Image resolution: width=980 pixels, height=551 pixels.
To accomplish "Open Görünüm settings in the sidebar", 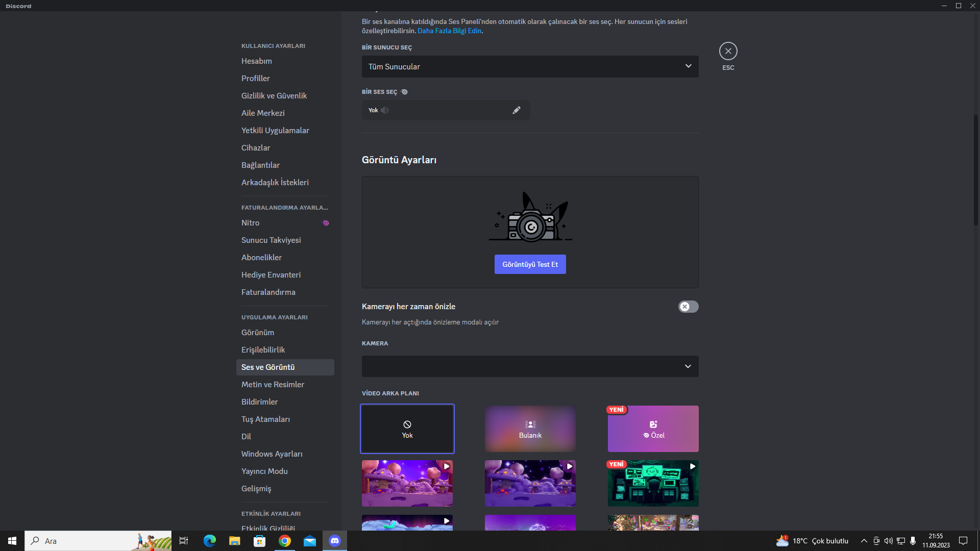I will click(x=258, y=333).
